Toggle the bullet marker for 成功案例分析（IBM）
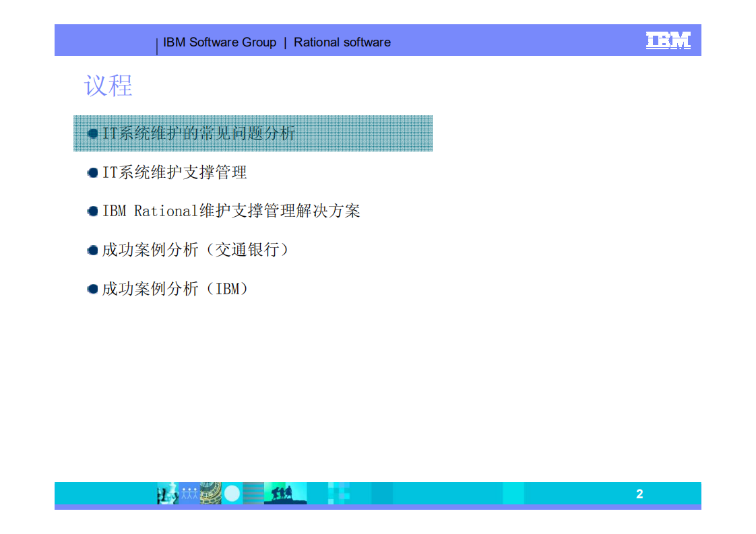Image resolution: width=756 pixels, height=534 pixels. [x=92, y=288]
